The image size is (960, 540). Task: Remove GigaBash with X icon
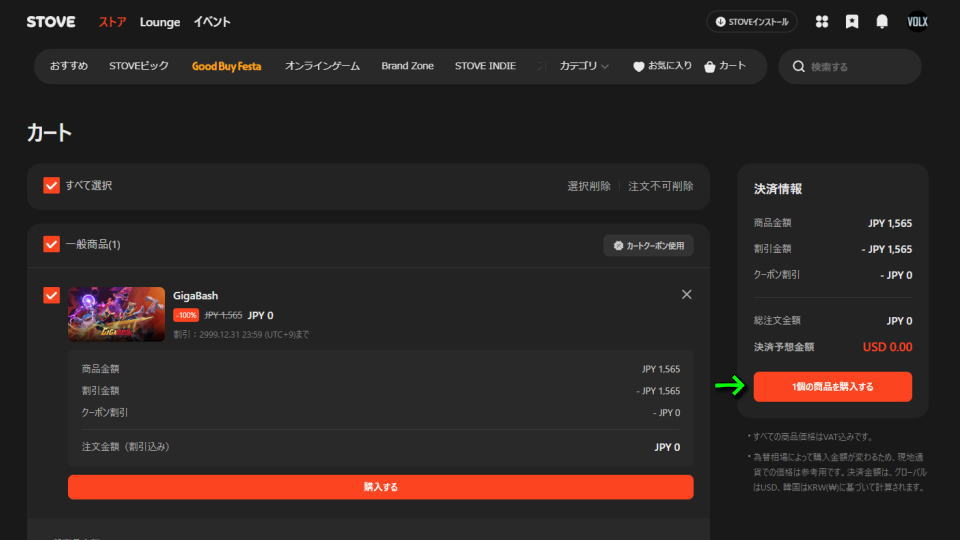point(686,295)
